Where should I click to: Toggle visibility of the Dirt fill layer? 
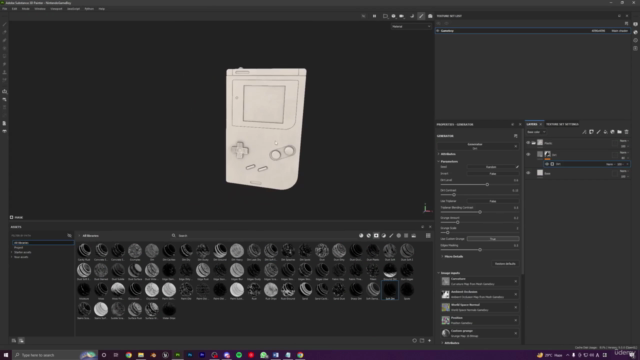(528, 154)
